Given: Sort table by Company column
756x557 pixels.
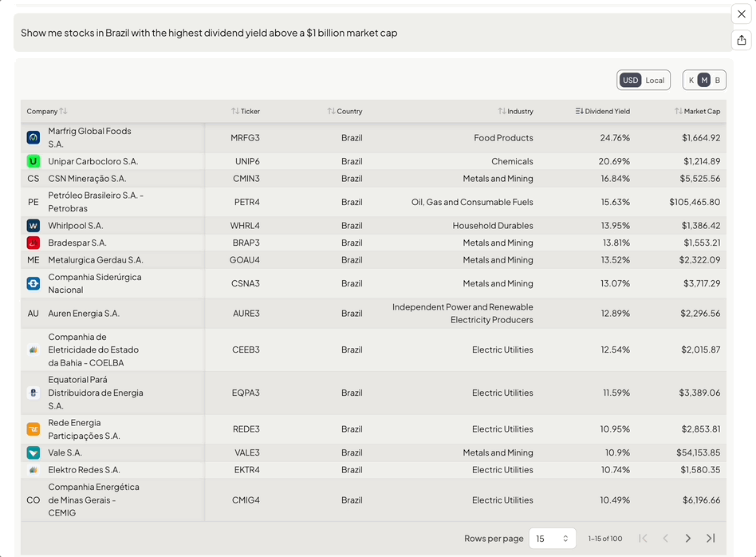Looking at the screenshot, I should click(x=47, y=111).
